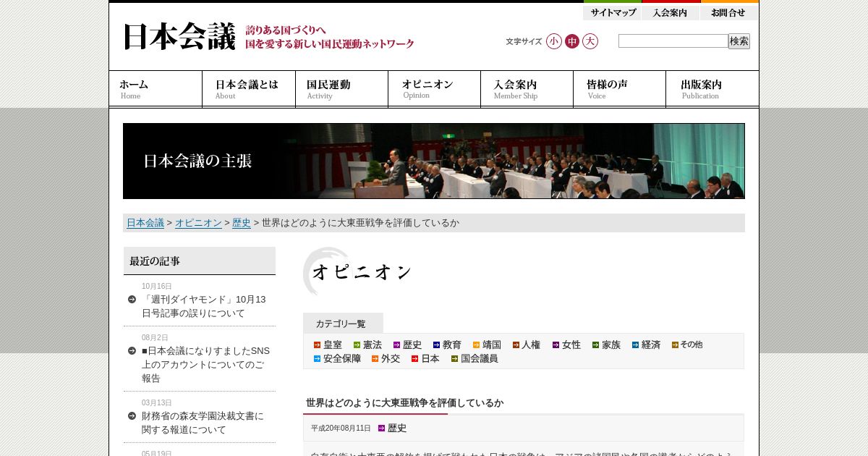Click the icon next to 憲法 category

pyautogui.click(x=357, y=345)
